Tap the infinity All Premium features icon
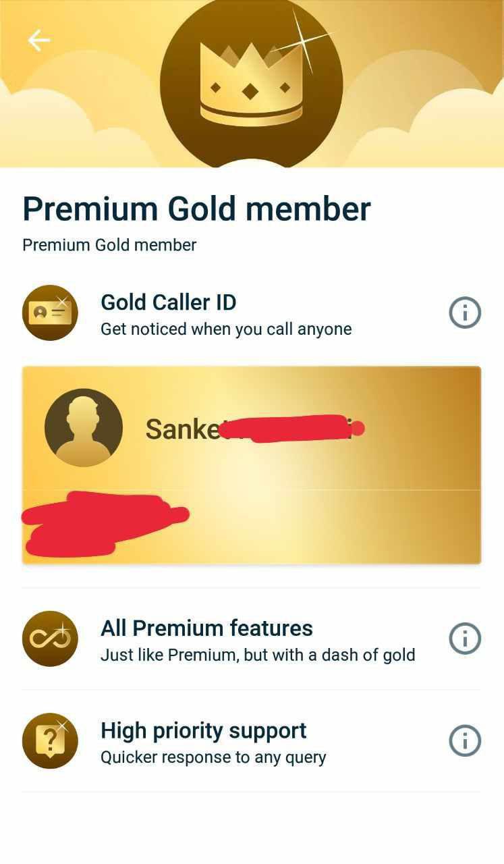 click(50, 639)
